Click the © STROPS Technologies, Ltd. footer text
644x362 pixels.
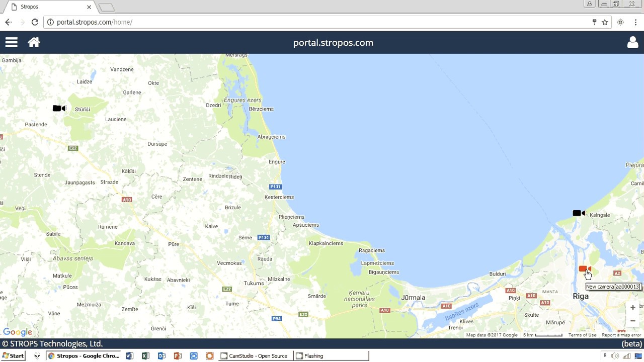pos(52,344)
